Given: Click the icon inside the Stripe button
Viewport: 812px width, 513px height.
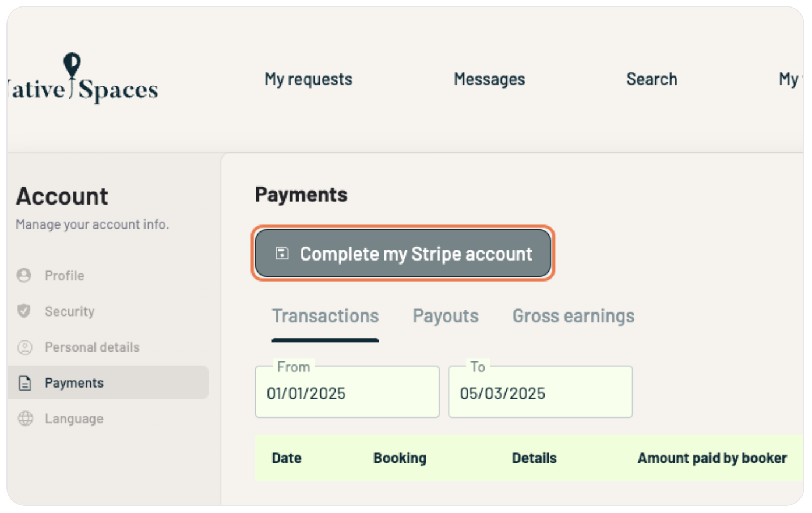Looking at the screenshot, I should click(x=282, y=253).
